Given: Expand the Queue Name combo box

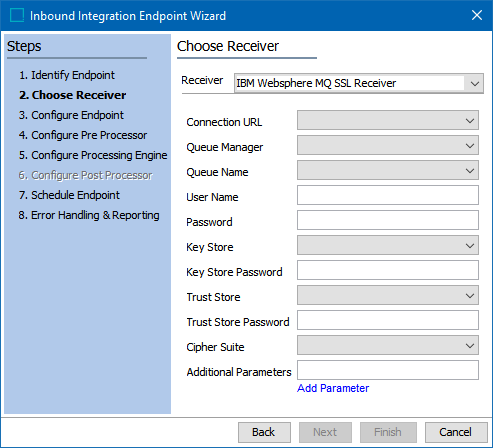Looking at the screenshot, I should (x=388, y=170).
